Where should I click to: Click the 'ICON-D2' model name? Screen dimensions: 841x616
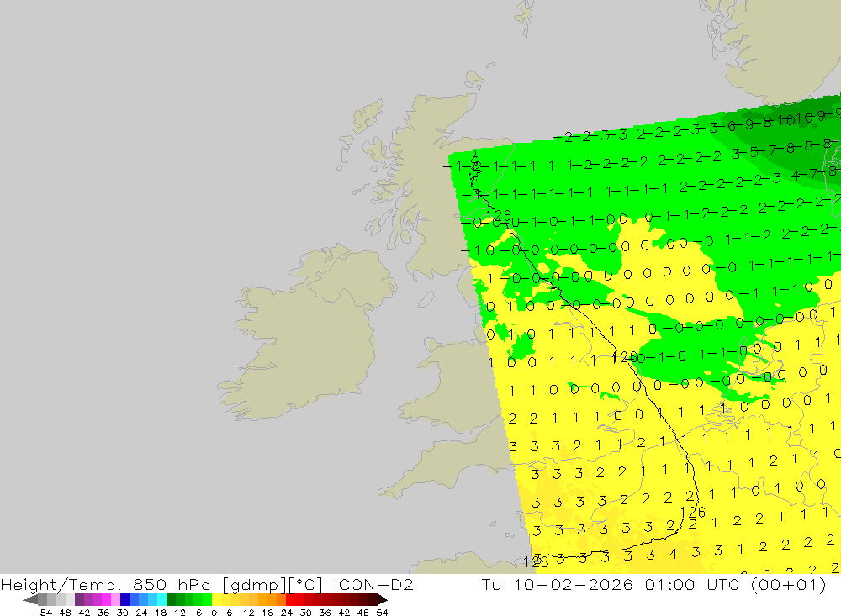point(373,584)
